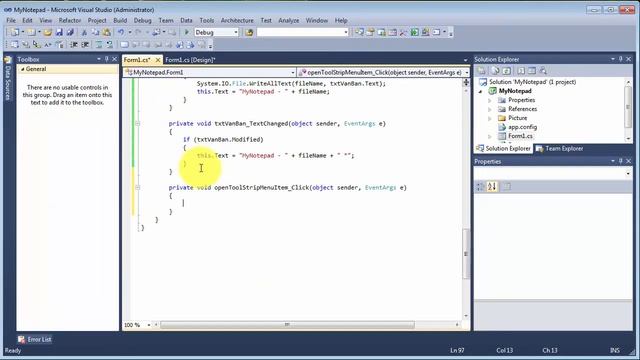640x360 pixels.
Task: Click the Copy icon in toolbar
Action: [95, 32]
